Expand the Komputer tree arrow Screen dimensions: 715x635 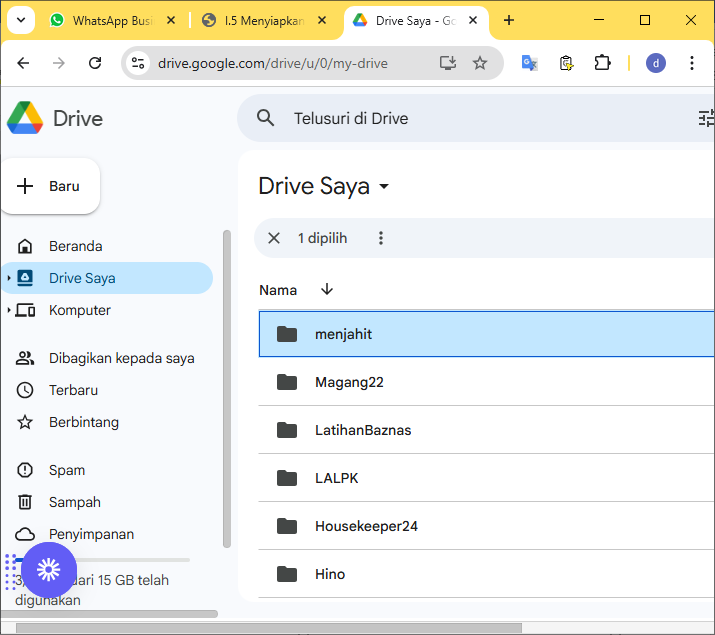pos(9,310)
